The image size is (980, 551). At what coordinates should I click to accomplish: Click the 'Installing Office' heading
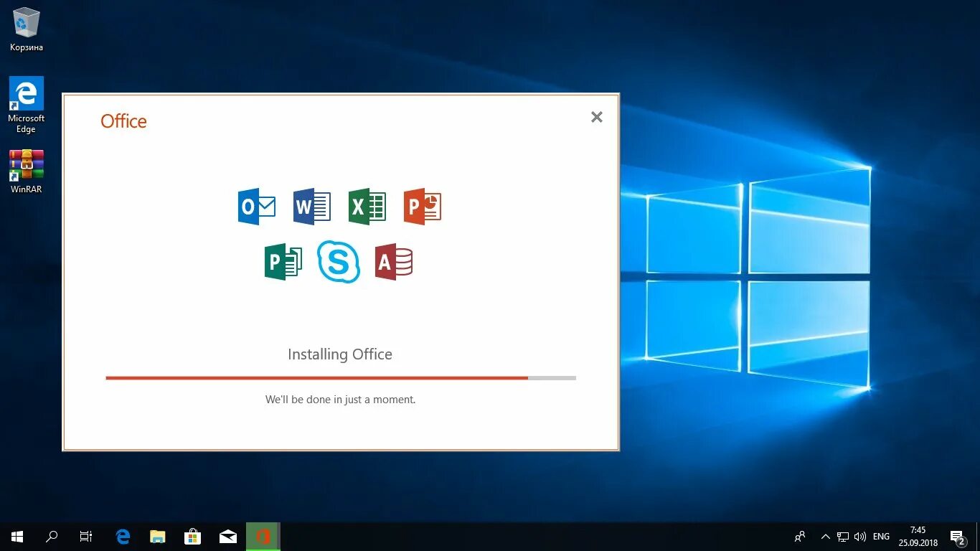tap(340, 354)
